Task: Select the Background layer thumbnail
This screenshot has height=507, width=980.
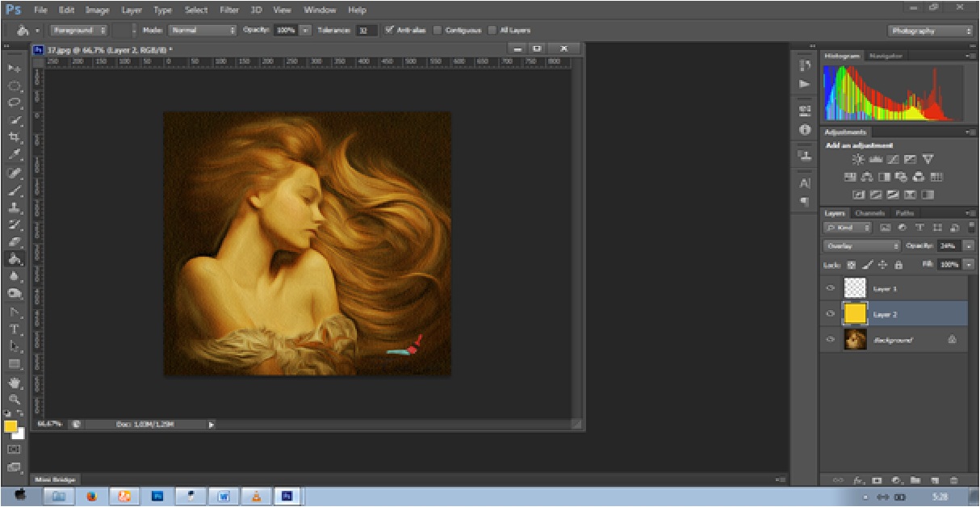Action: coord(855,340)
